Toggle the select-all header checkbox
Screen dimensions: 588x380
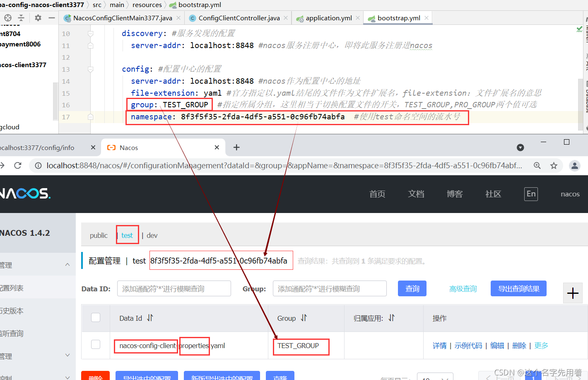tap(96, 317)
